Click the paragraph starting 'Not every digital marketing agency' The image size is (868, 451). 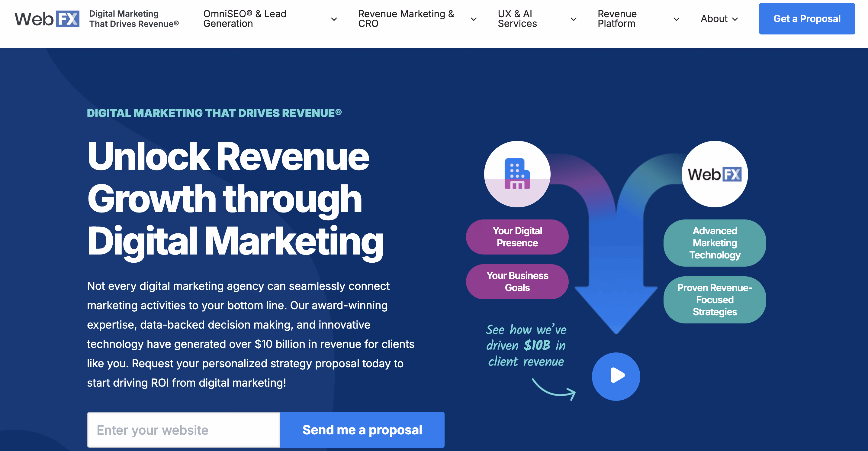click(x=250, y=334)
